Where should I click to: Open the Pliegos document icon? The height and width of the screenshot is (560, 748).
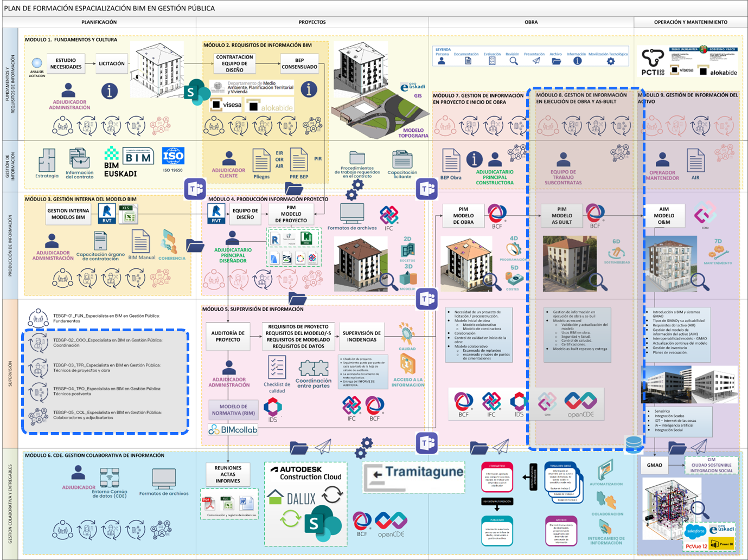(261, 161)
